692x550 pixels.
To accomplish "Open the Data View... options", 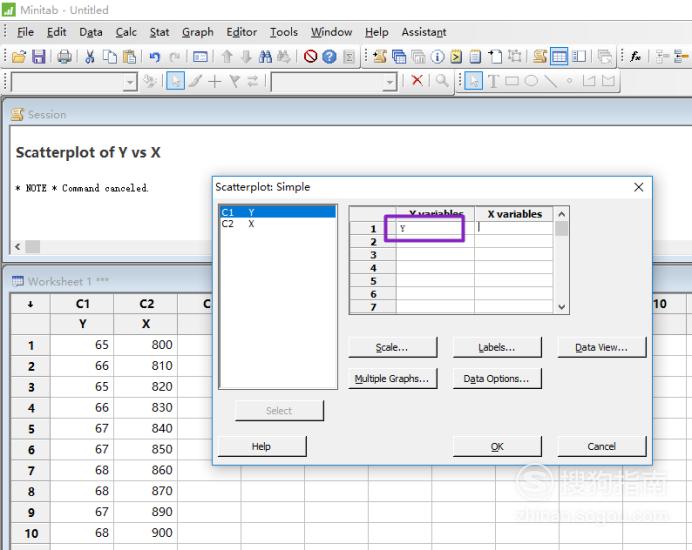I will pos(602,347).
